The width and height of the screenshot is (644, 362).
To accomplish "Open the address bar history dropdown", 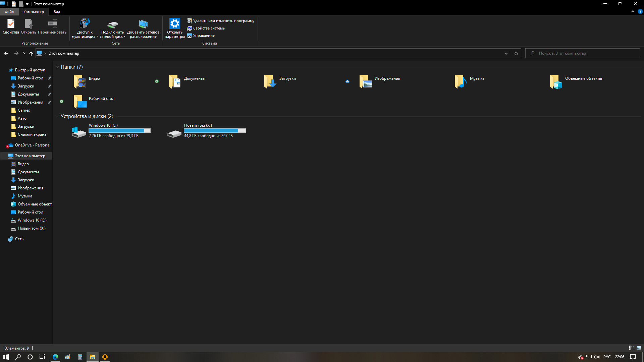I will tap(506, 53).
